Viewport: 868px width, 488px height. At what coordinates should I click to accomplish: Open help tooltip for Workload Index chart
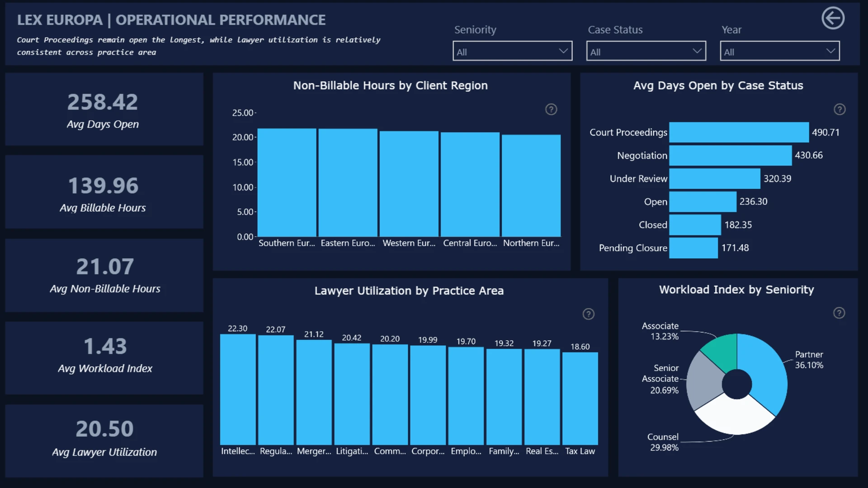(839, 313)
